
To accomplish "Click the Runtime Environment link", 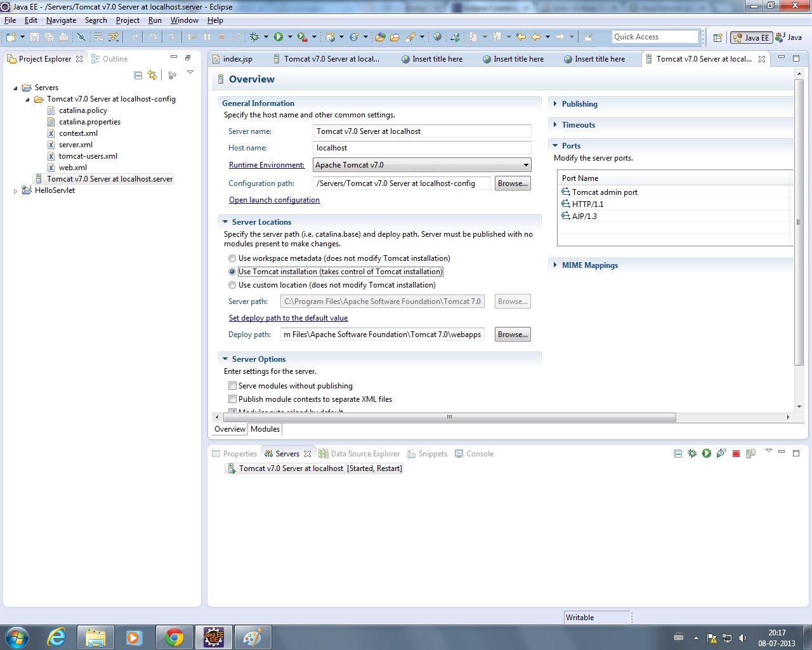I will 266,165.
